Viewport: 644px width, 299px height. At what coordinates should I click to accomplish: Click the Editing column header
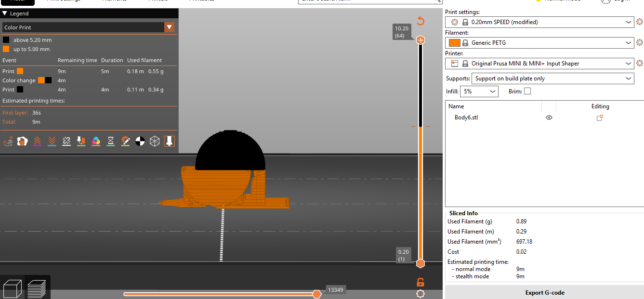(x=600, y=106)
